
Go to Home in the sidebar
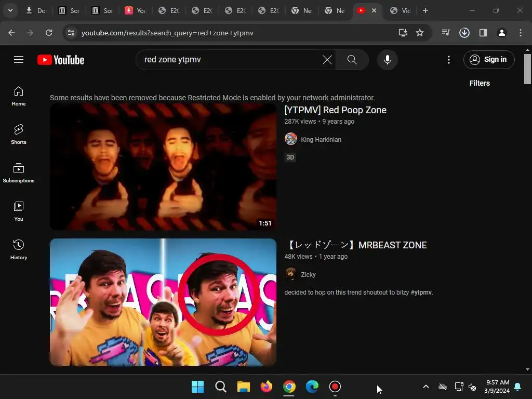[x=19, y=96]
